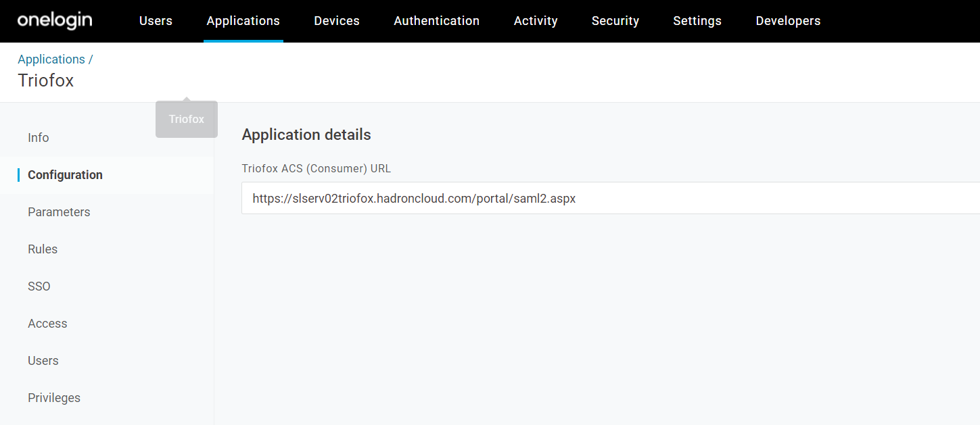Select the Parameters sidebar tab
The image size is (980, 425).
click(59, 212)
